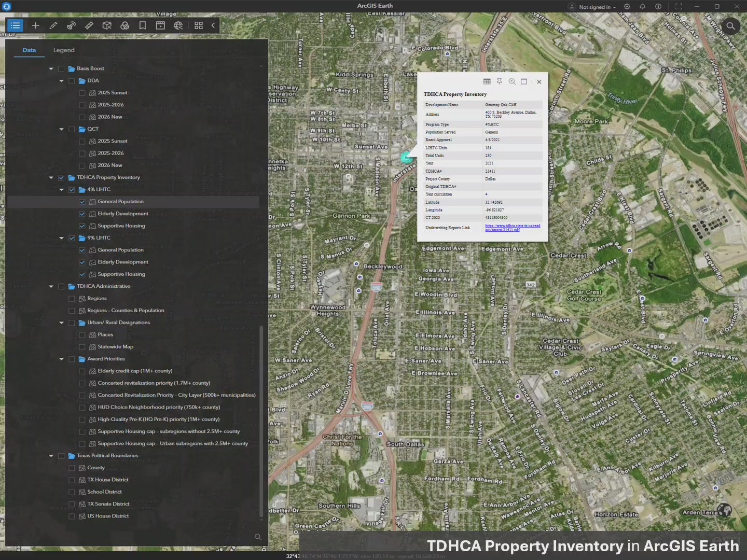Click the ArcGIS Earth logo icon
The width and height of the screenshot is (747, 560).
(x=7, y=6)
